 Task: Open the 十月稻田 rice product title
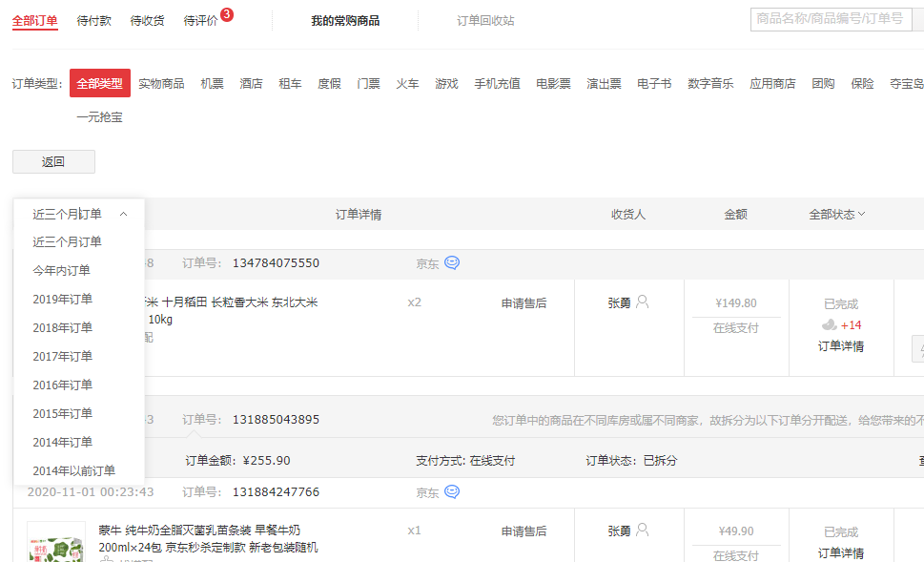tap(231, 310)
